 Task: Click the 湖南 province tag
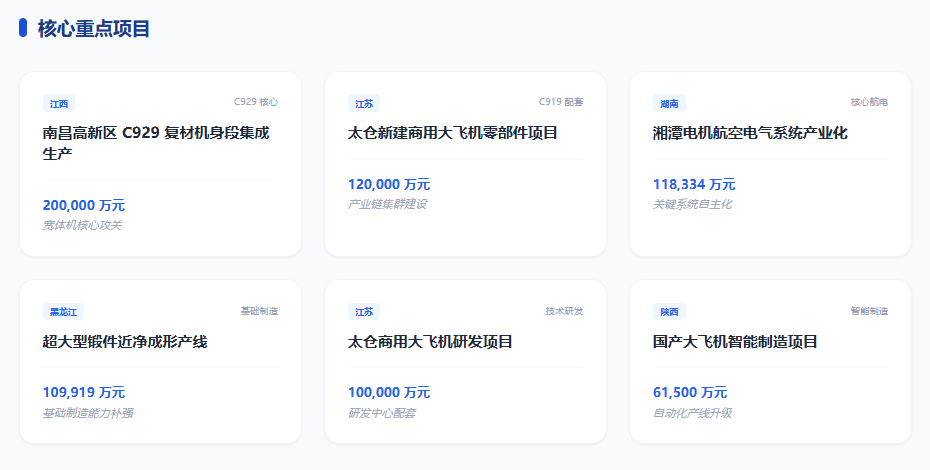point(669,103)
